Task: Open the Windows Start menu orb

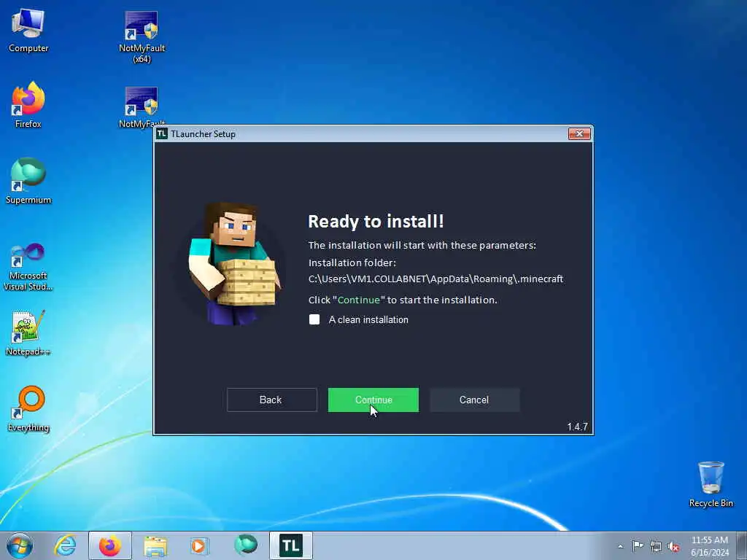Action: (20, 545)
